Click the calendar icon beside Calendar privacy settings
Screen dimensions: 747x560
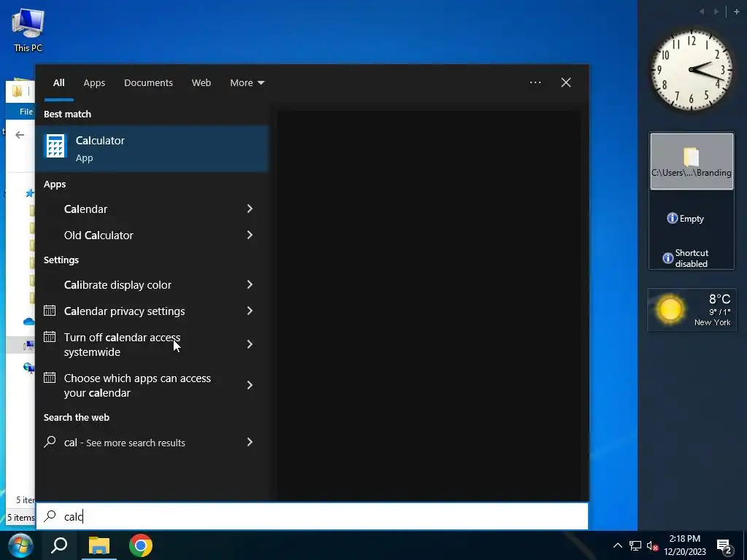tap(50, 311)
